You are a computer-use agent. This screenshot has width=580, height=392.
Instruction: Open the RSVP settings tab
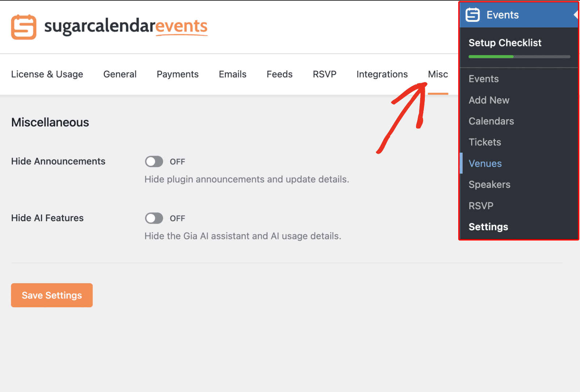pos(324,74)
